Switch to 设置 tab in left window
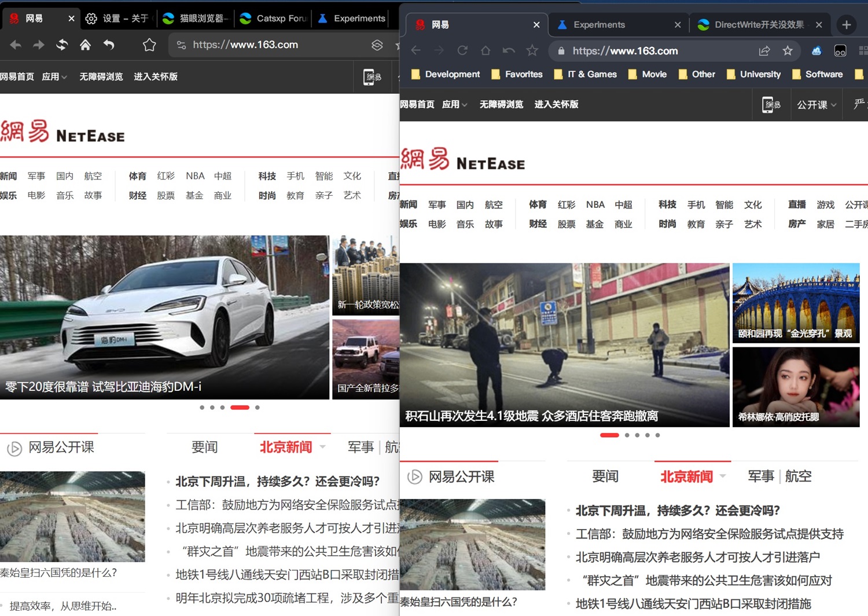Viewport: 868px width, 616px height. pyautogui.click(x=117, y=19)
